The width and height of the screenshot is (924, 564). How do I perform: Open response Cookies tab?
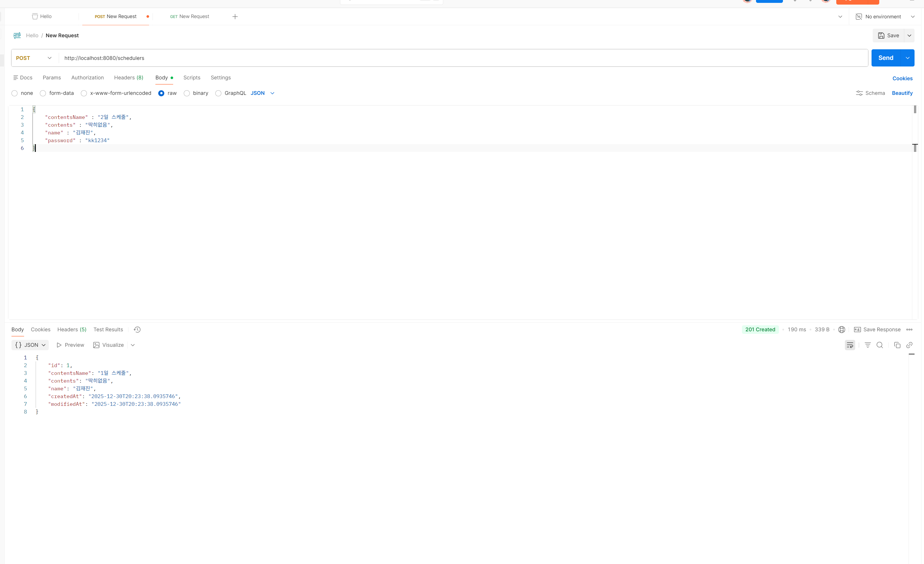coord(40,329)
